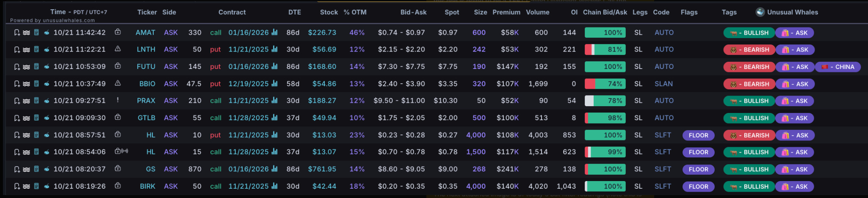Screen dimensions: 868x198
Task: Open the BIRK ticker link
Action: click(147, 186)
